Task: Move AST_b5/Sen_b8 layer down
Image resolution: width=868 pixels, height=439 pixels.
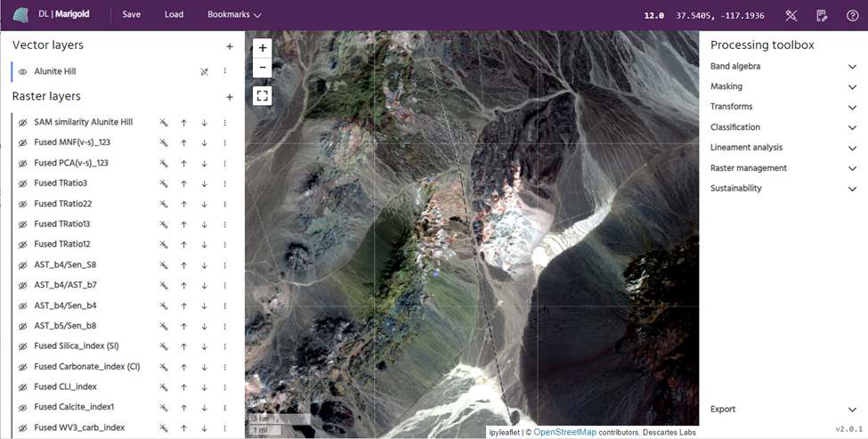Action: coord(204,326)
